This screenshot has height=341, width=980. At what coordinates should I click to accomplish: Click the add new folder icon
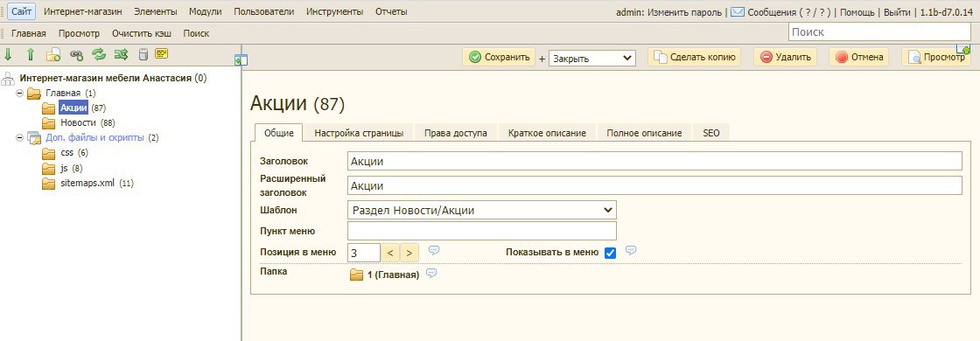coord(53,54)
